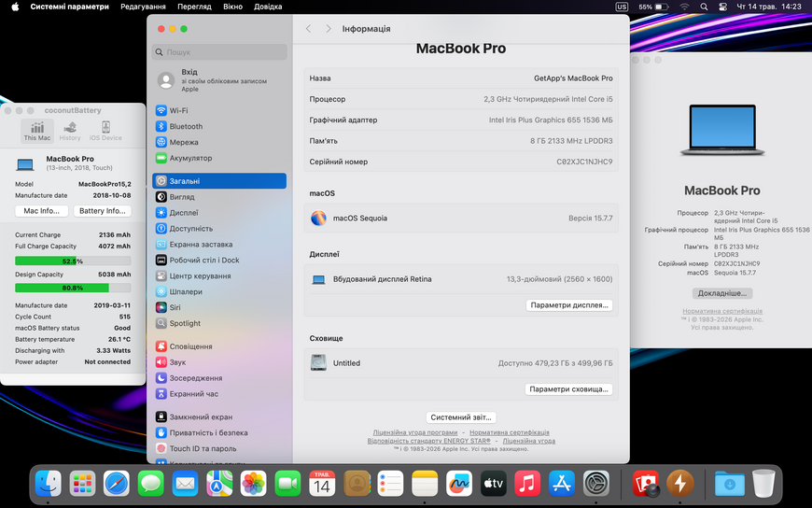
Task: Open Wi-Fi settings in sidebar
Action: tap(219, 110)
